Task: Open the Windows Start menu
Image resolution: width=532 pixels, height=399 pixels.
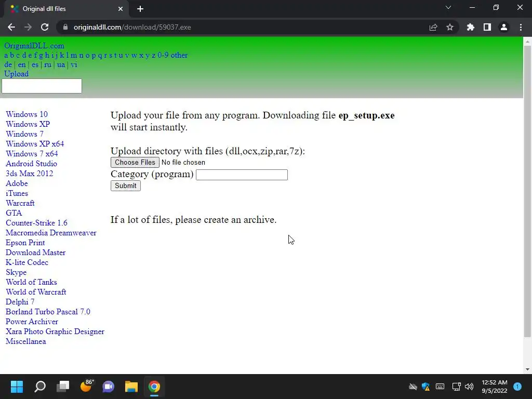Action: click(17, 386)
